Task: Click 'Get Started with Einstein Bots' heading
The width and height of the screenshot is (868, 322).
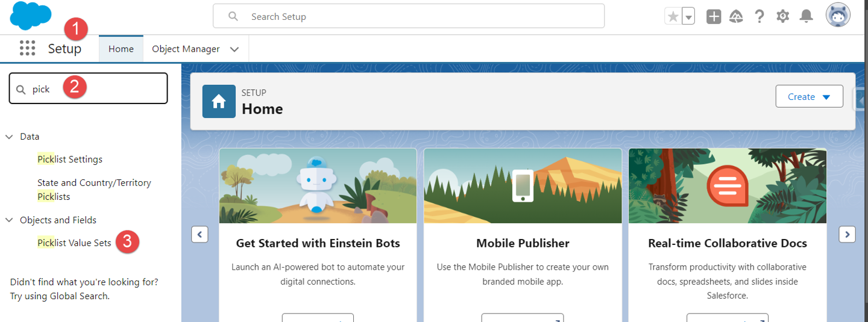Action: (x=318, y=244)
